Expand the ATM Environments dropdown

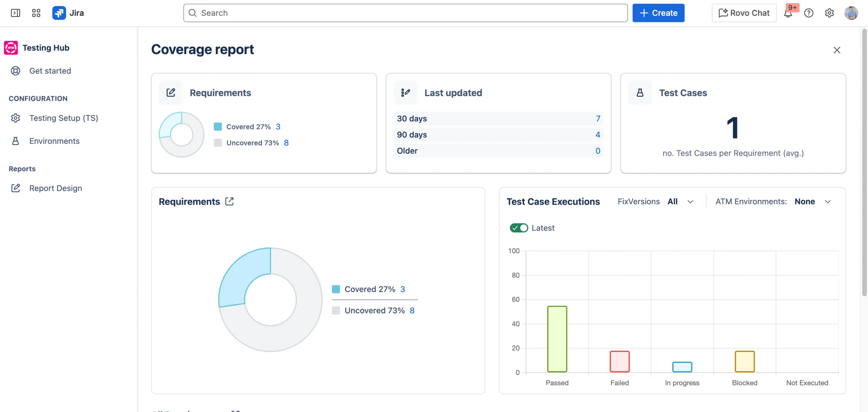828,201
